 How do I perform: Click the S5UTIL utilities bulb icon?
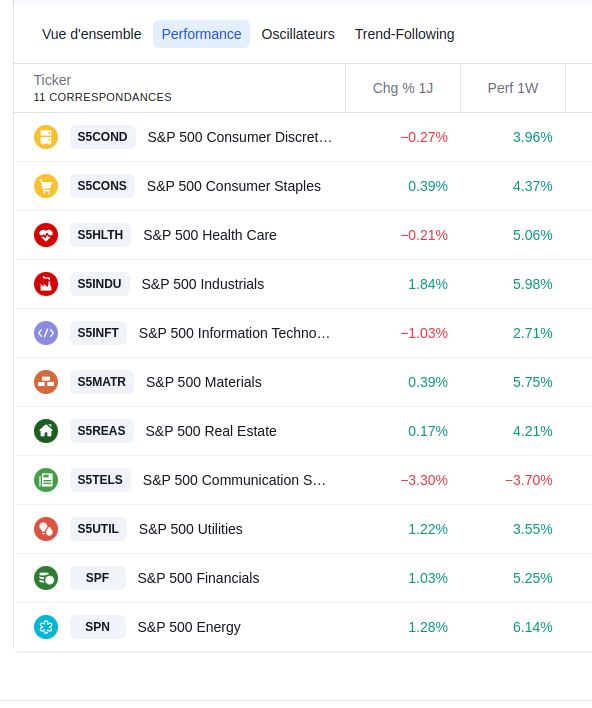46,529
